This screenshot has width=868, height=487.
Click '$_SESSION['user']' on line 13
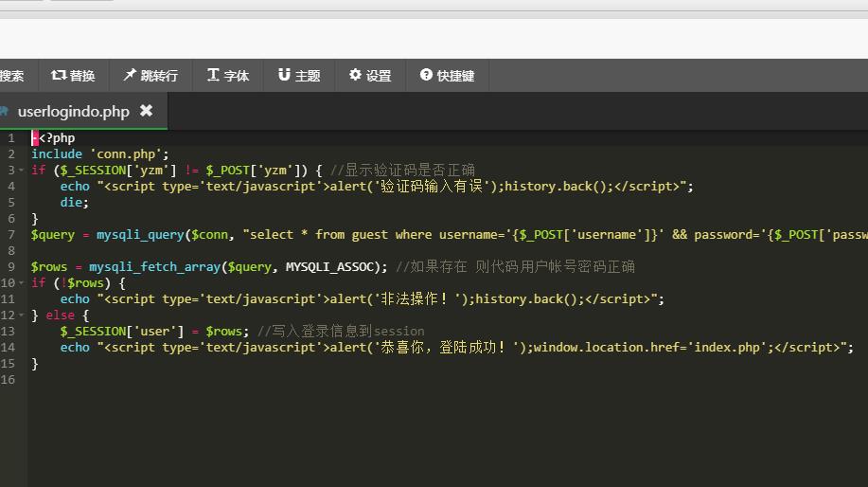click(x=122, y=332)
